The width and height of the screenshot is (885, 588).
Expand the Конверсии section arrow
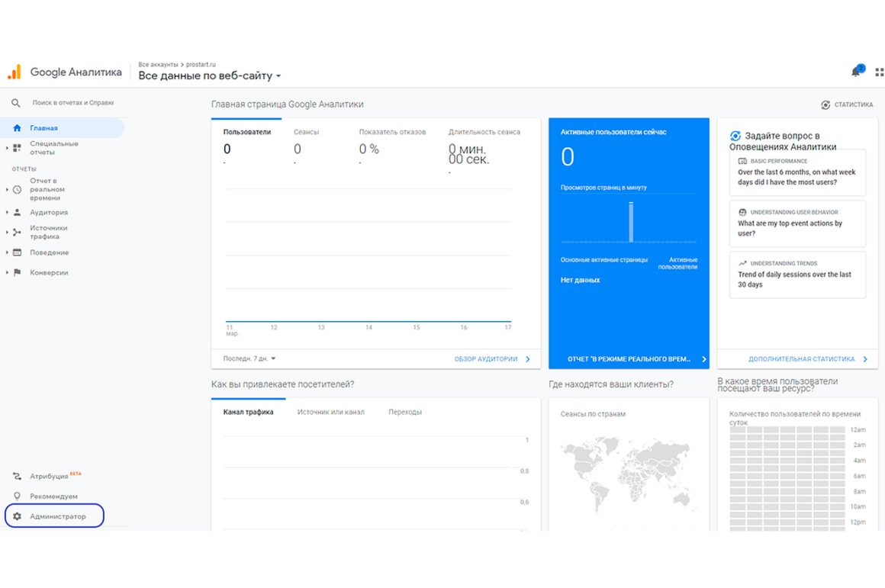tap(7, 272)
